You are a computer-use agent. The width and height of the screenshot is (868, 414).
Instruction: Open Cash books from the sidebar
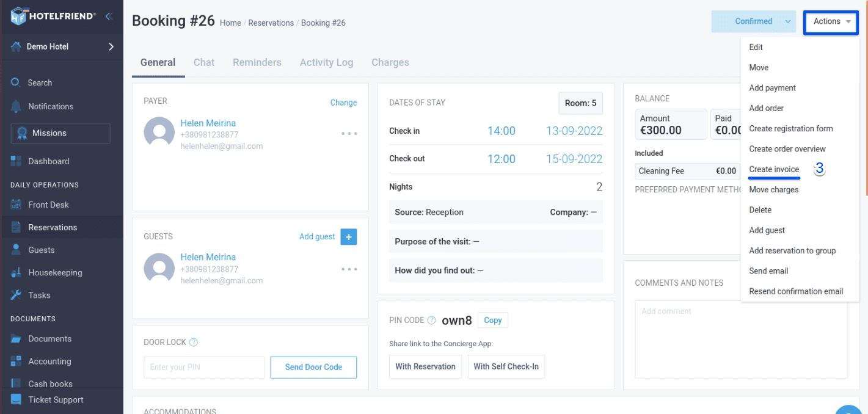pos(50,383)
